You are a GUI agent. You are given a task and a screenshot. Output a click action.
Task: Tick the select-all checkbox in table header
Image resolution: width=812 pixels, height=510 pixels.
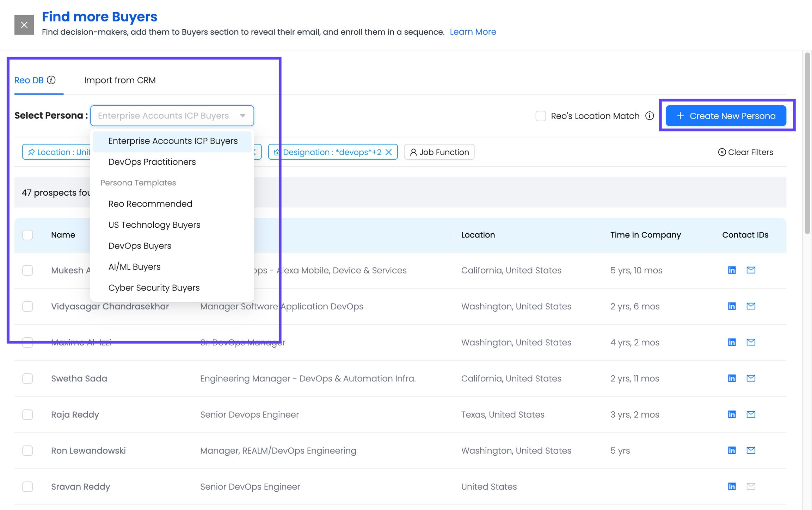click(x=27, y=235)
